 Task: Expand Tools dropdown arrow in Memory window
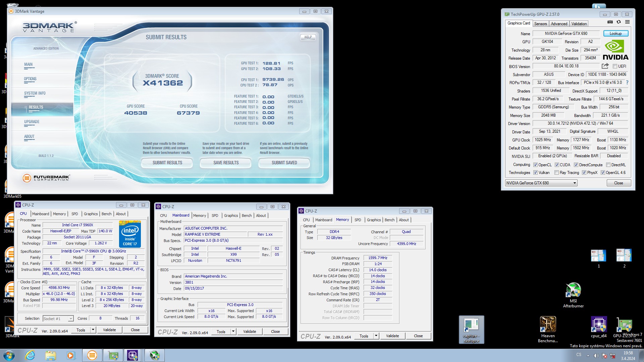[x=376, y=336]
